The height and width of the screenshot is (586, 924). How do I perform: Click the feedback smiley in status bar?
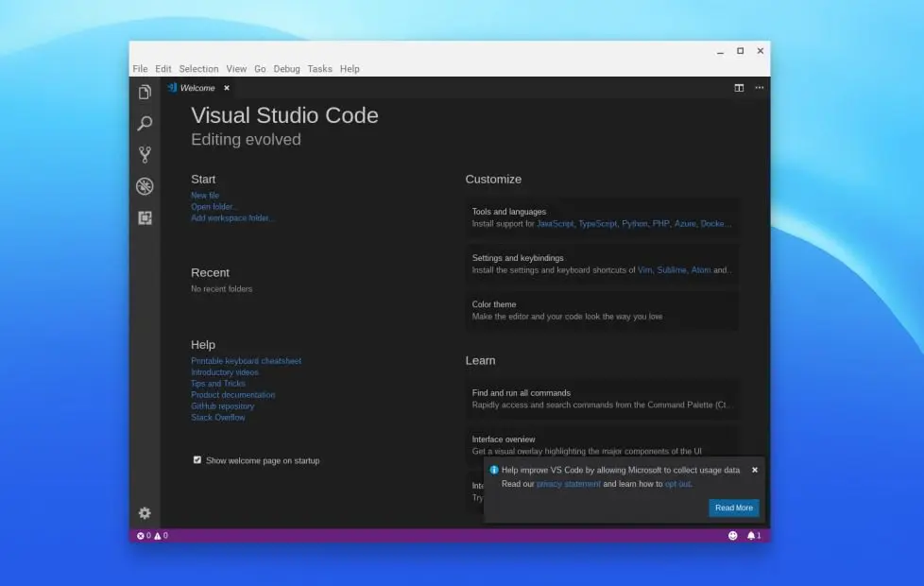click(732, 536)
